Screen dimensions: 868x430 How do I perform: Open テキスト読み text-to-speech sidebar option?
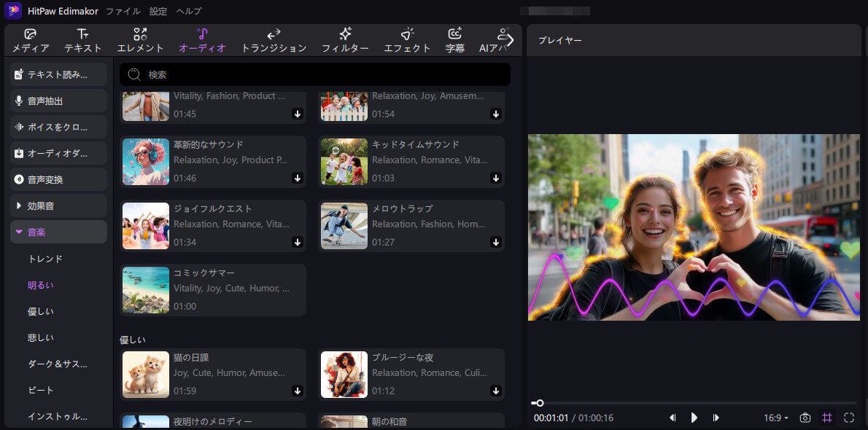click(58, 74)
